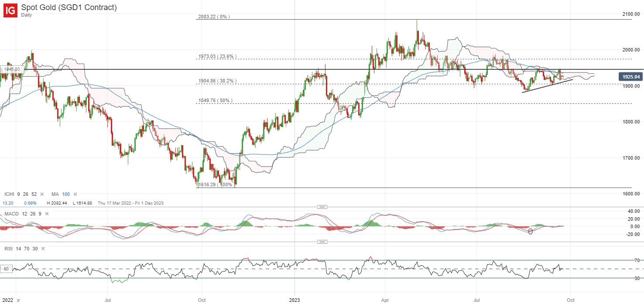Click the IG logo

point(10,10)
